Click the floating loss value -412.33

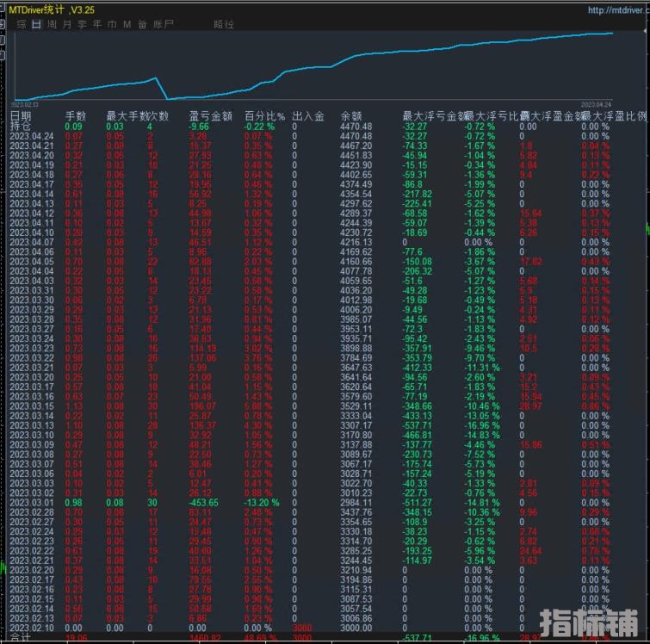tap(417, 368)
